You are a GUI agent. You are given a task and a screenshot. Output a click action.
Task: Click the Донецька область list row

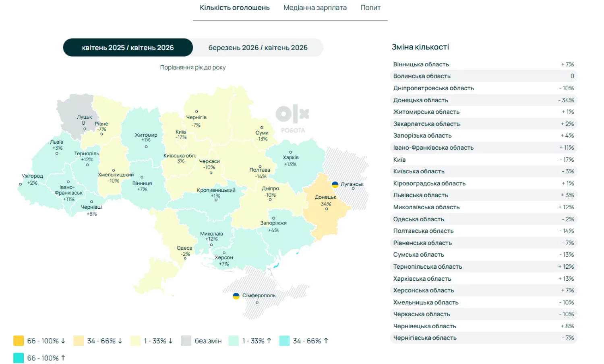[484, 100]
